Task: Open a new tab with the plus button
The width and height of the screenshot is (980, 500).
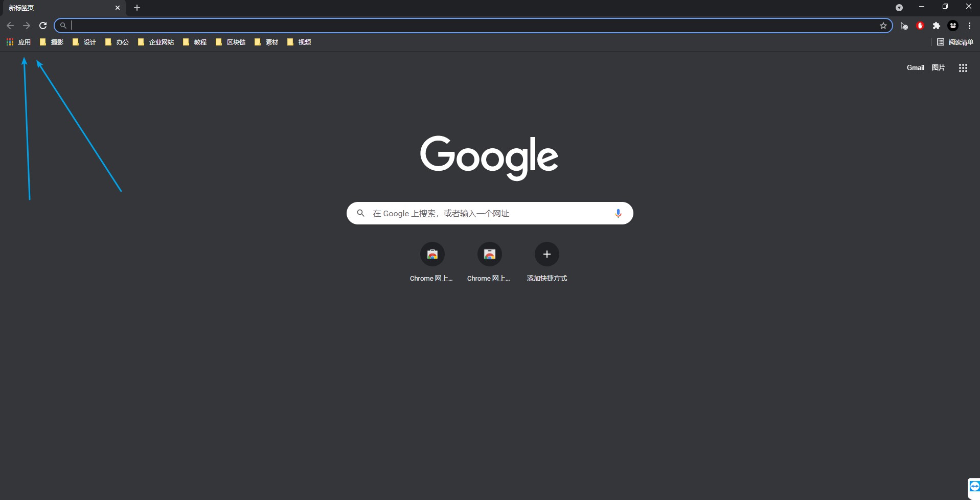Action: pyautogui.click(x=137, y=8)
